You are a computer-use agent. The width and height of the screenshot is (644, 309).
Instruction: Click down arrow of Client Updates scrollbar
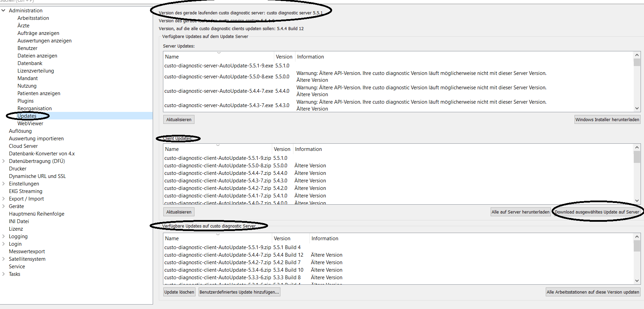637,201
